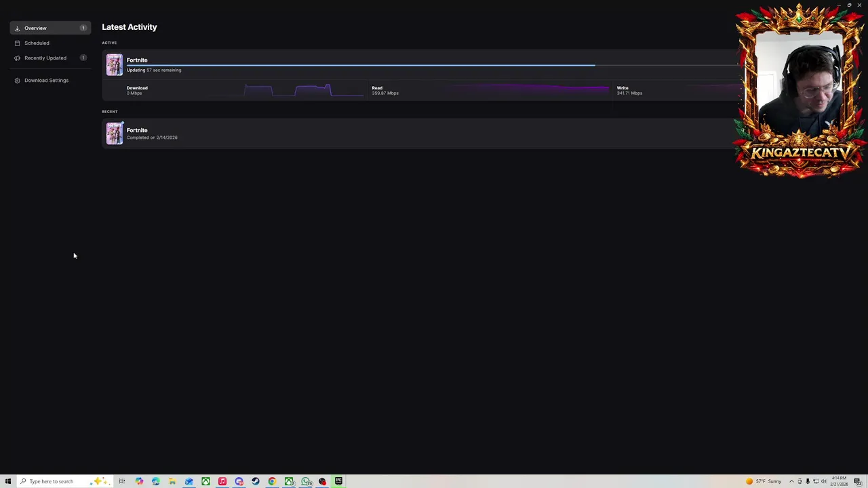Click the Epic Games Launcher taskbar icon

coord(338,481)
